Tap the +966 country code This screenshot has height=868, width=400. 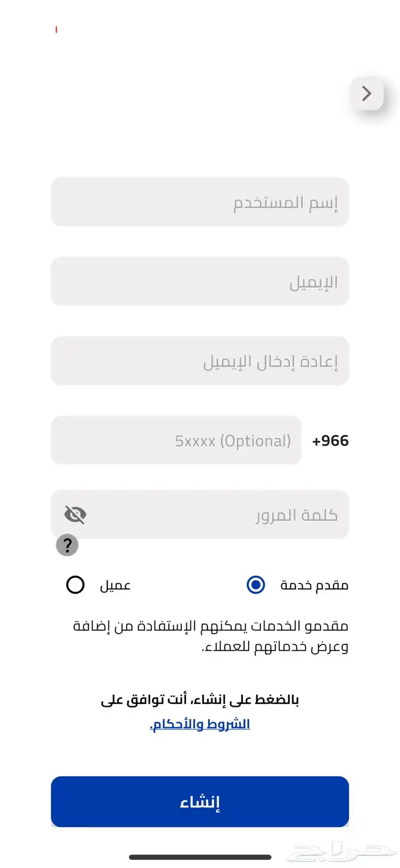(x=330, y=441)
